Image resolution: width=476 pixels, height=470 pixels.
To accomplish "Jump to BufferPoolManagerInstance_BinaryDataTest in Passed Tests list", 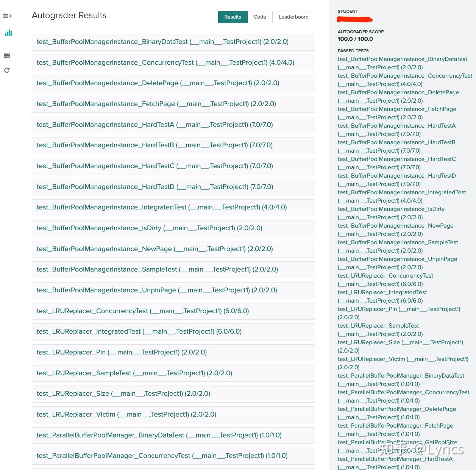I will pos(403,63).
